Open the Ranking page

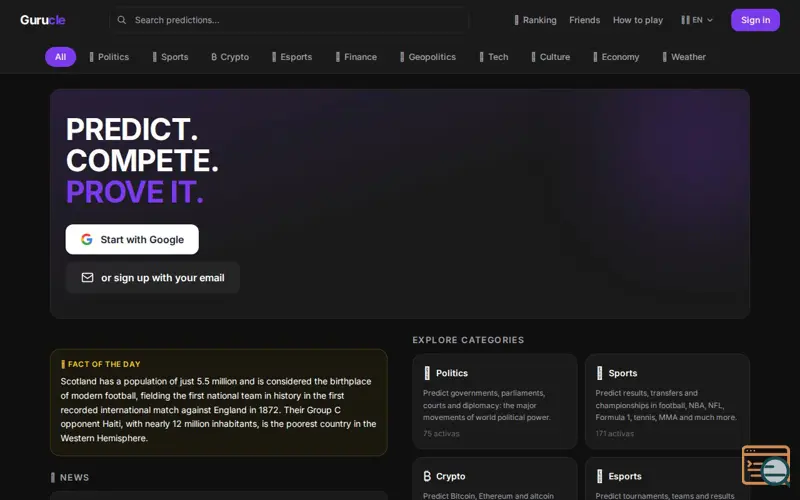pyautogui.click(x=535, y=20)
